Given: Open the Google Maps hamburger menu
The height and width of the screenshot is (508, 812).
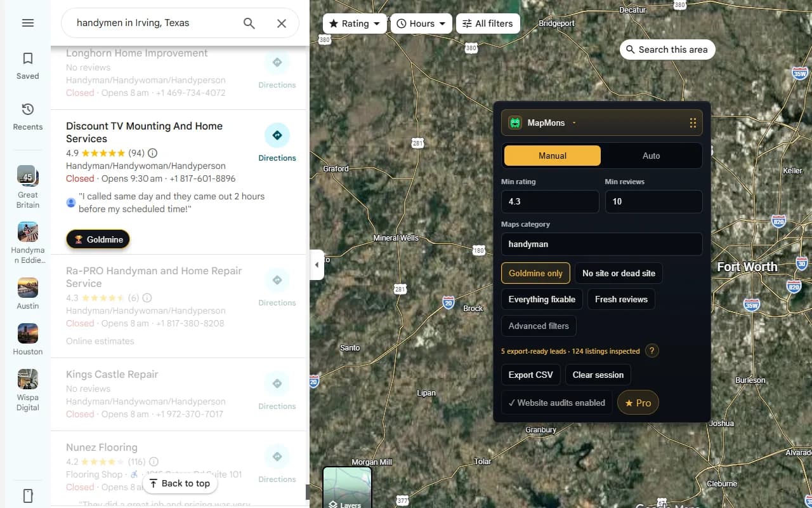Looking at the screenshot, I should (x=27, y=23).
